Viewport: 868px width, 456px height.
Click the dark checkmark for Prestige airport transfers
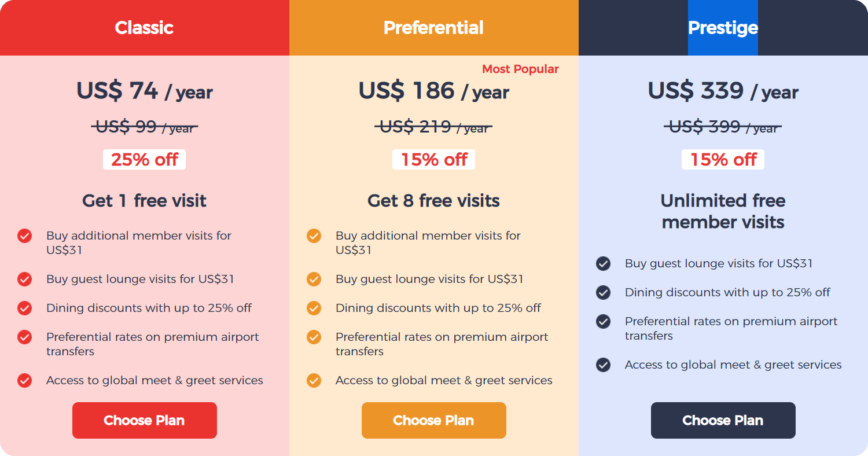(x=603, y=321)
